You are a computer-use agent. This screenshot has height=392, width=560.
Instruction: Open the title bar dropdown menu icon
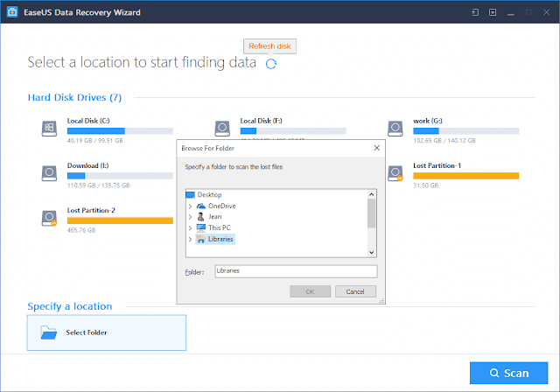[x=493, y=12]
